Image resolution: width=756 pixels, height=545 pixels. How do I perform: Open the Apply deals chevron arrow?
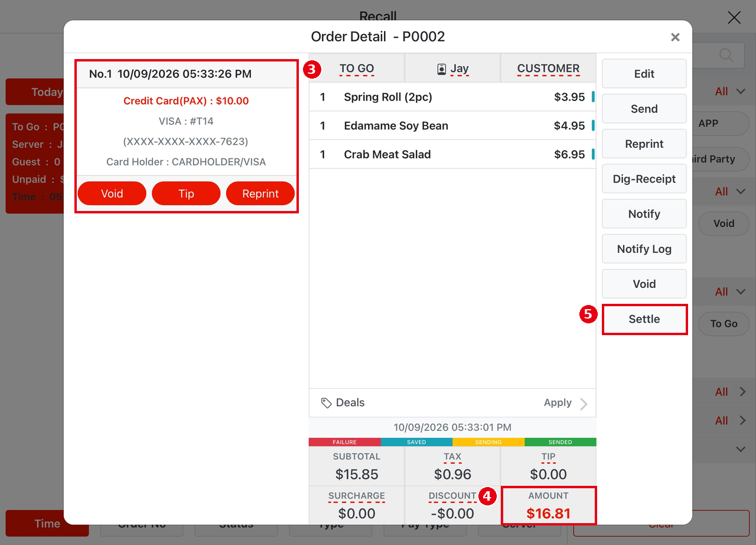(x=584, y=404)
